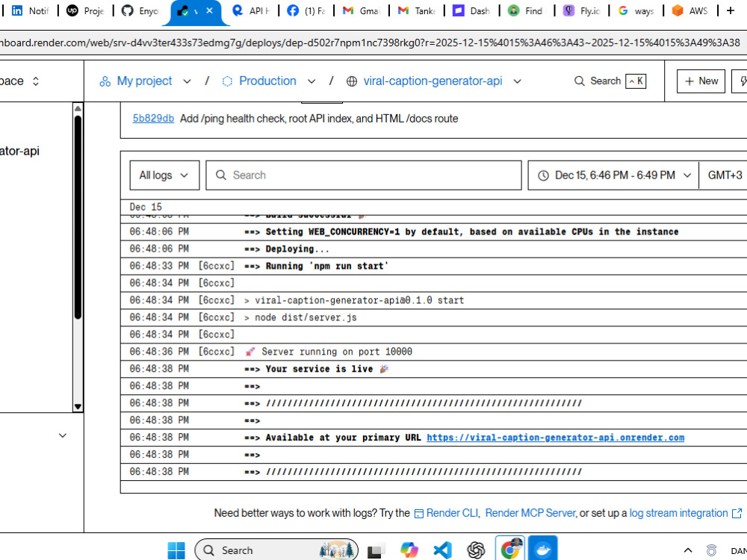This screenshot has width=747, height=560.
Task: Switch to the Dash browser tab
Action: (x=471, y=10)
